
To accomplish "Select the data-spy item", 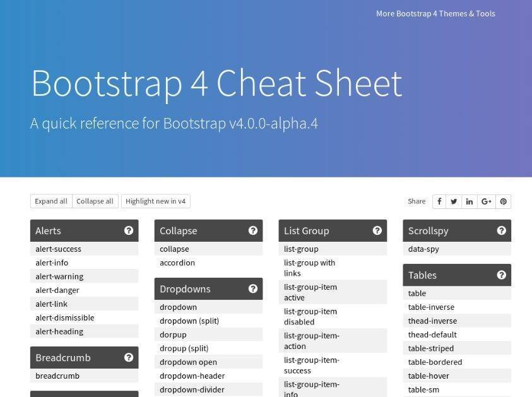I will point(457,249).
